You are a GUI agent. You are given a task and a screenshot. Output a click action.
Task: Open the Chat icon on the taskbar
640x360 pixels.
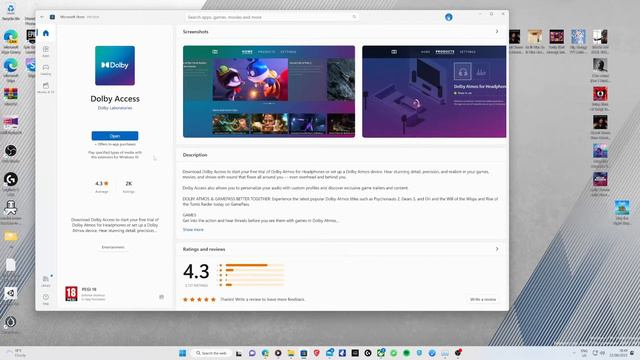coord(252,353)
